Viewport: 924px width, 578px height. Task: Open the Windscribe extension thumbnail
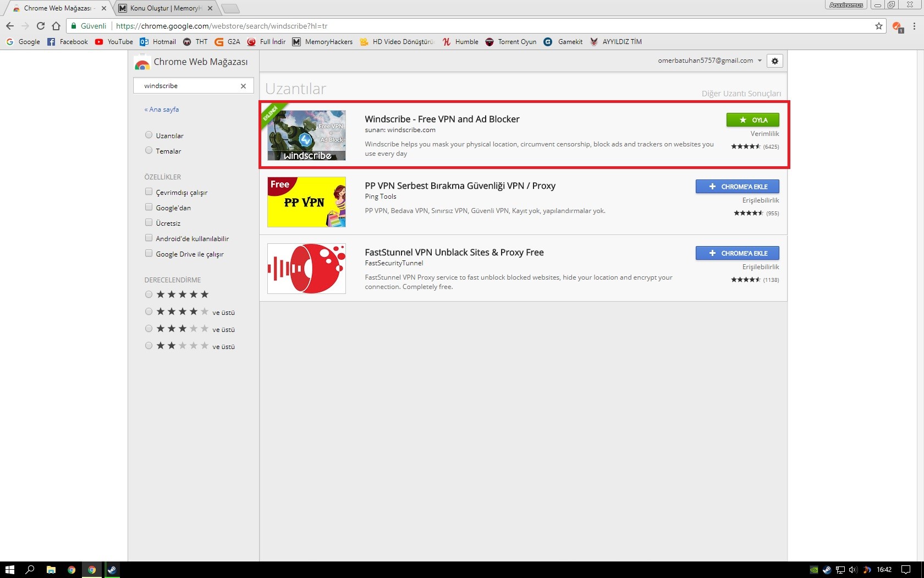pyautogui.click(x=306, y=135)
